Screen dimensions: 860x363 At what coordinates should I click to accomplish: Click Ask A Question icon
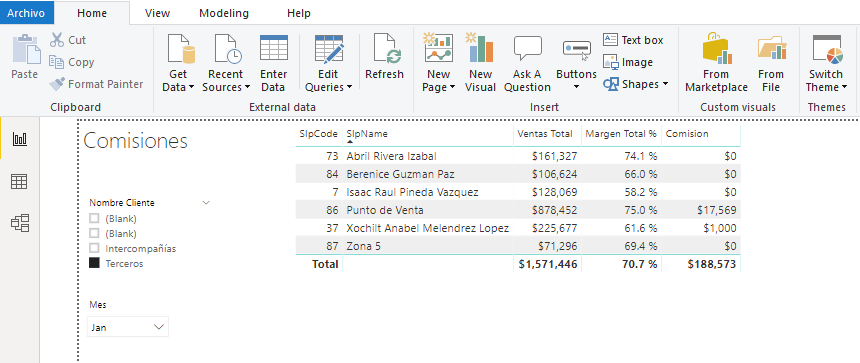coord(528,48)
